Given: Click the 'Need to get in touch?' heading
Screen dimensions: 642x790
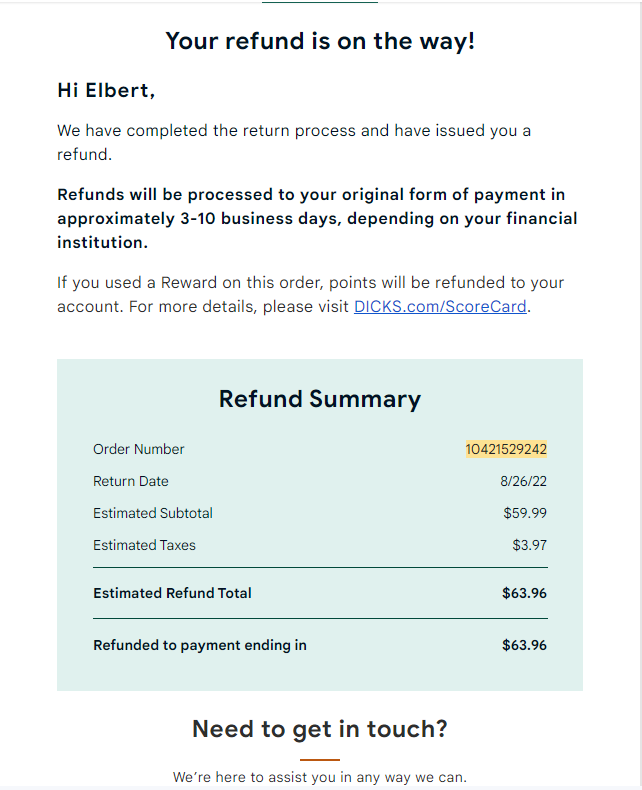Looking at the screenshot, I should coord(320,729).
